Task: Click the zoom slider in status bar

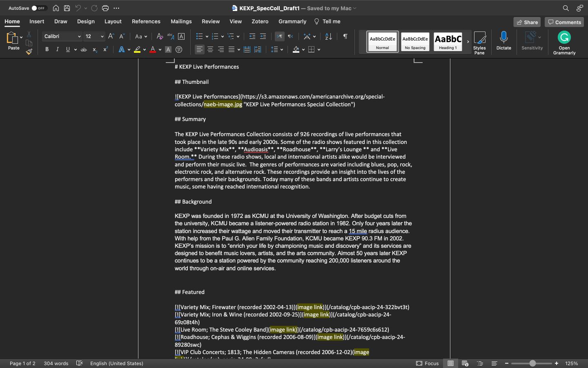Action: click(x=532, y=364)
